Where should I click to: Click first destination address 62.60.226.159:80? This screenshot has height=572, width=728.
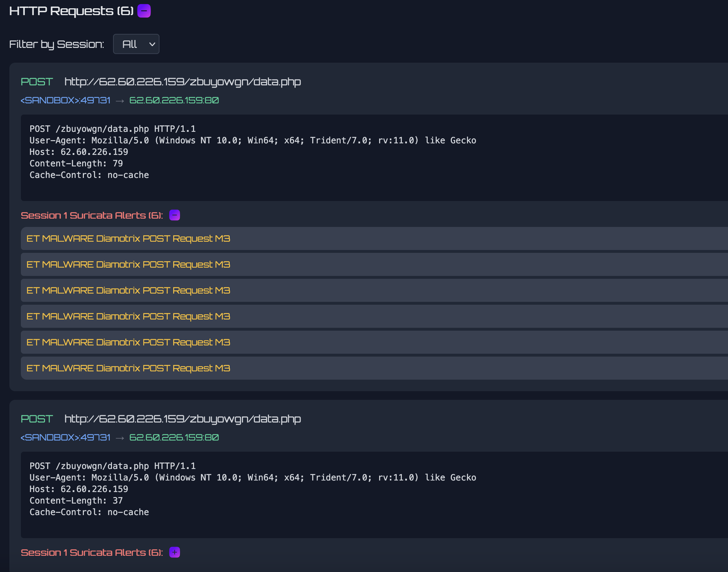pyautogui.click(x=174, y=100)
